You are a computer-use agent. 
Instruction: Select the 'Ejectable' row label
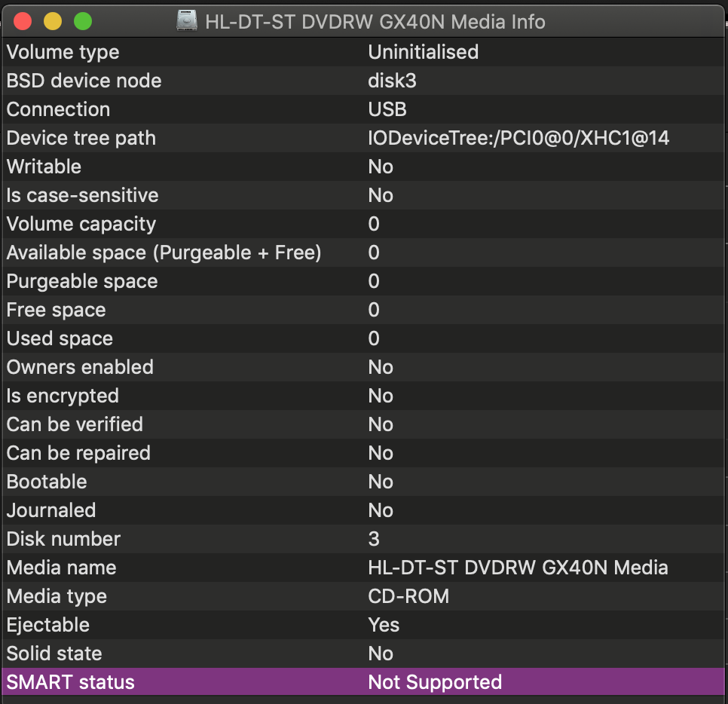pyautogui.click(x=48, y=625)
